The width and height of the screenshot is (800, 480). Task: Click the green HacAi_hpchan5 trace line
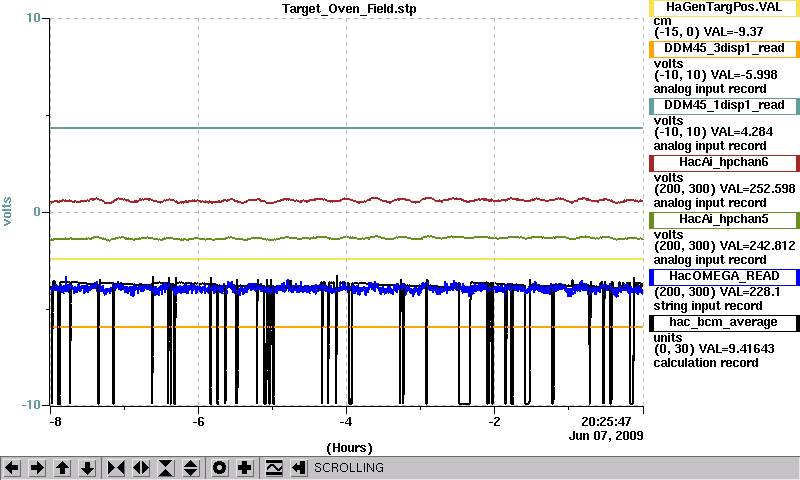347,238
